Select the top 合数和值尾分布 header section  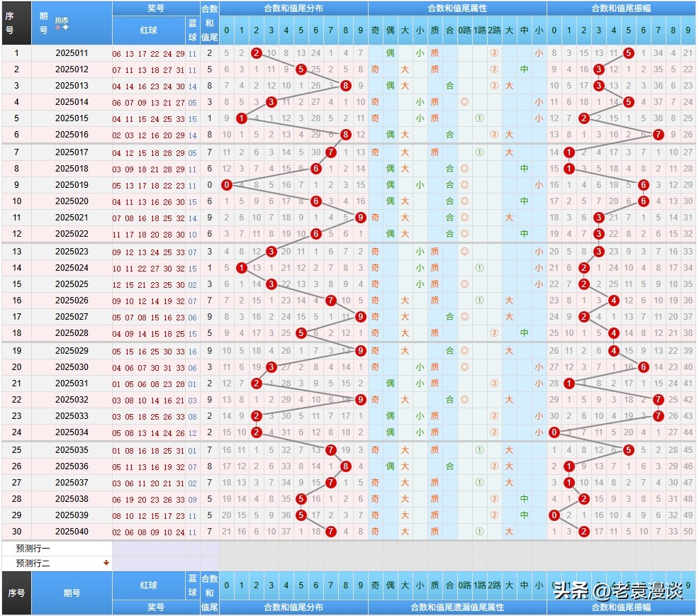point(293,9)
